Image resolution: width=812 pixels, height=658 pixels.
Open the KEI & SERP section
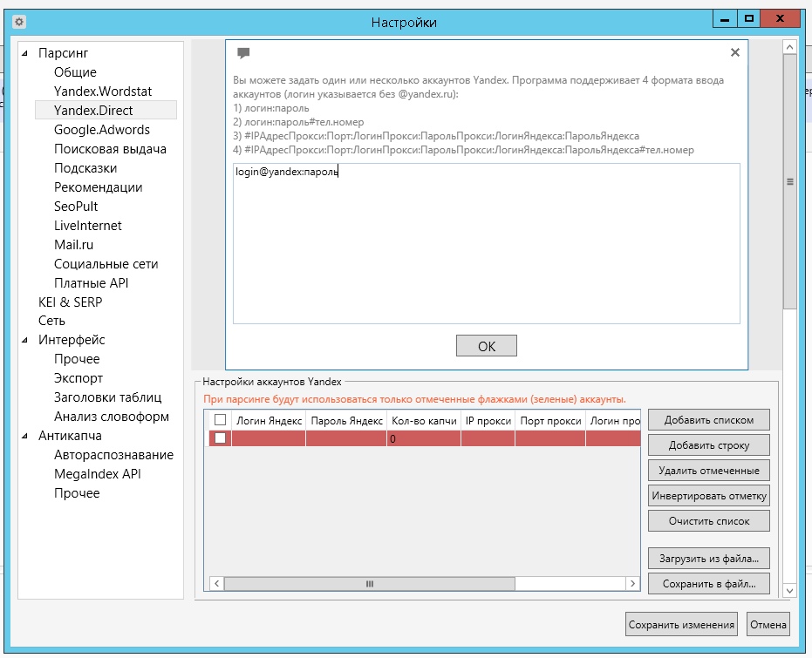click(70, 302)
